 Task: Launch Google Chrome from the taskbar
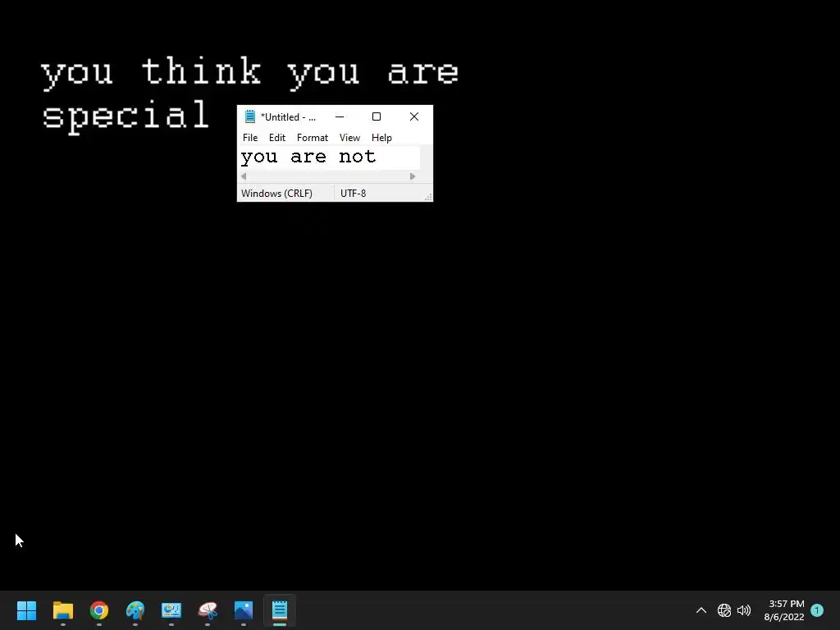point(98,610)
